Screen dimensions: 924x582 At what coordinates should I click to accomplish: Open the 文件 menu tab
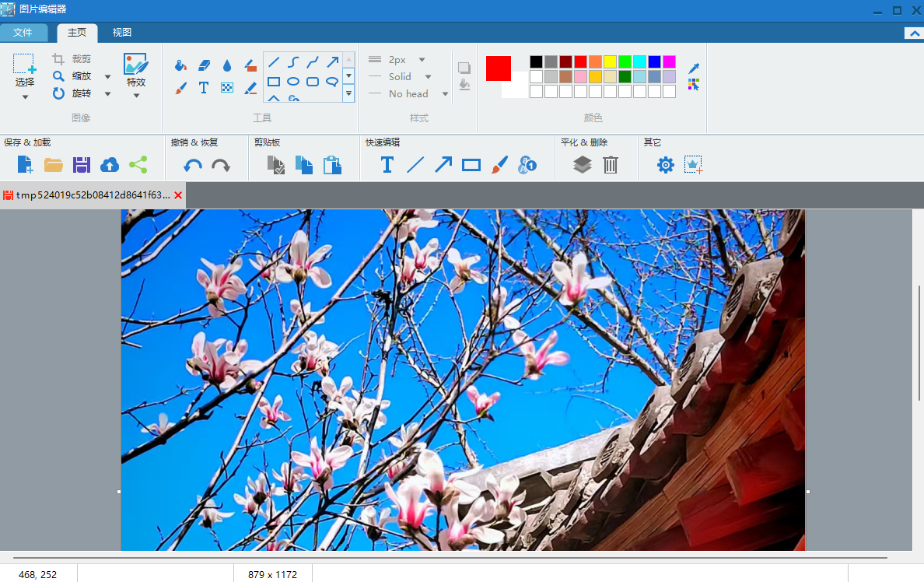(x=23, y=33)
